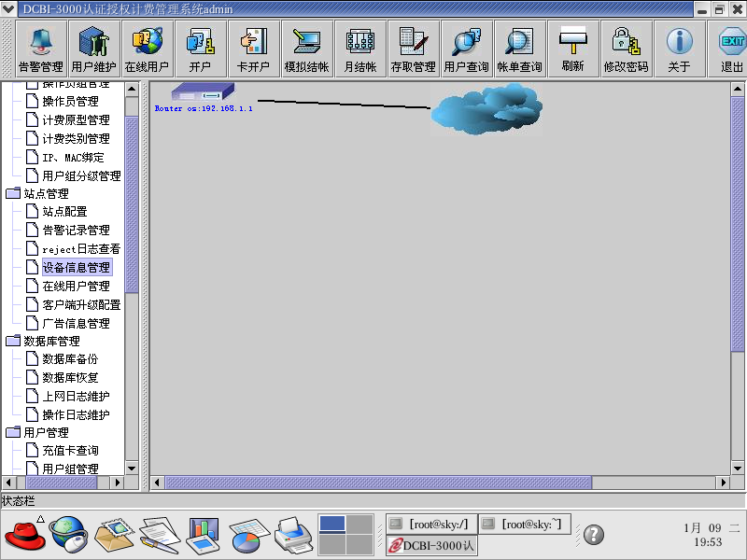
Task: Select 操作员管理 in the tree
Action: [70, 101]
